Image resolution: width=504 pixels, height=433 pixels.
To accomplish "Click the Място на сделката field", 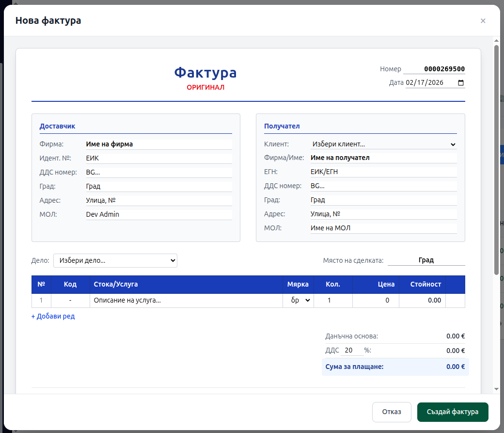I will click(x=426, y=260).
